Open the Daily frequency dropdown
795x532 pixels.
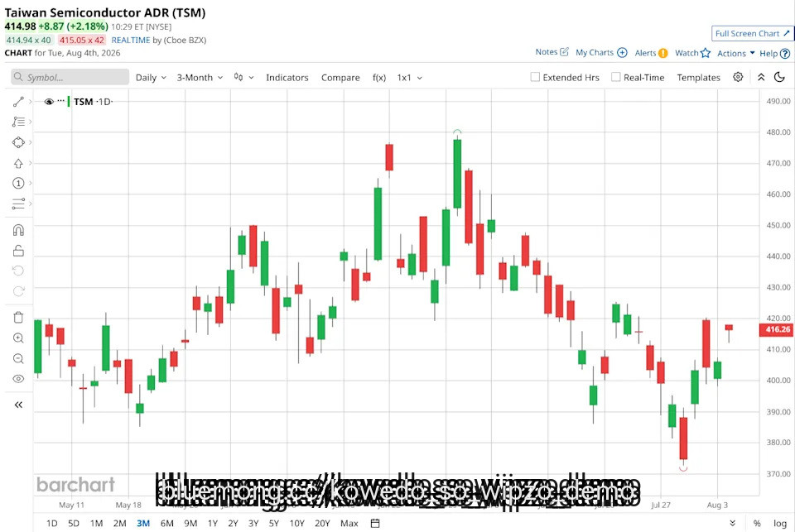coord(151,78)
